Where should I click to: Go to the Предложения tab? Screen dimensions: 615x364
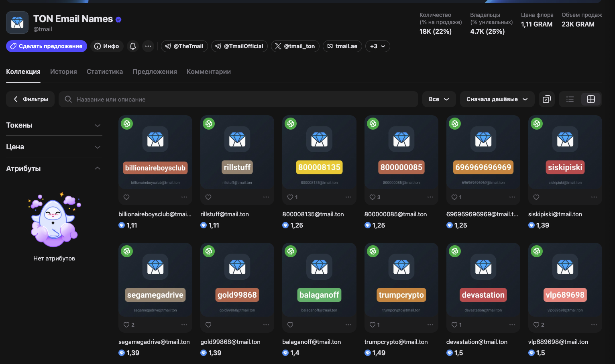155,71
